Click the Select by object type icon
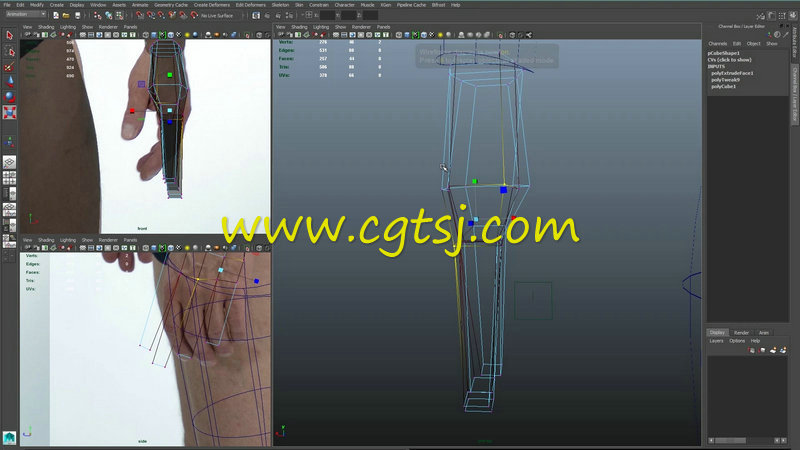800x450 pixels. coord(108,15)
